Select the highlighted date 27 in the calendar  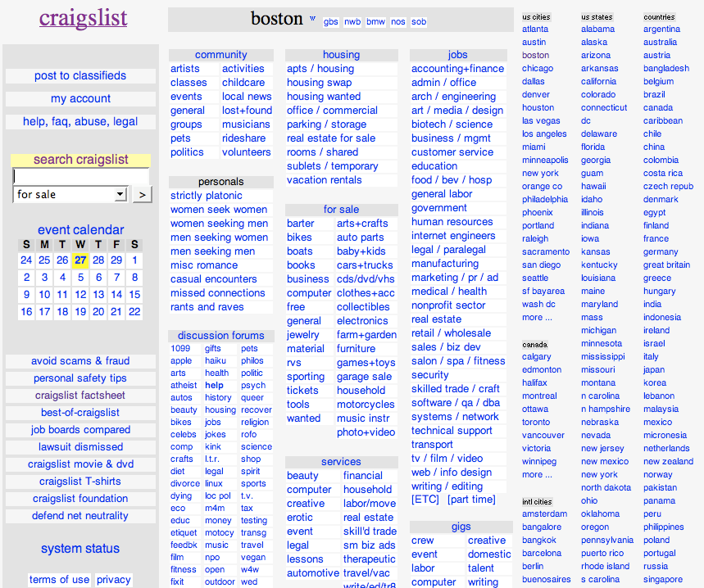coord(80,260)
